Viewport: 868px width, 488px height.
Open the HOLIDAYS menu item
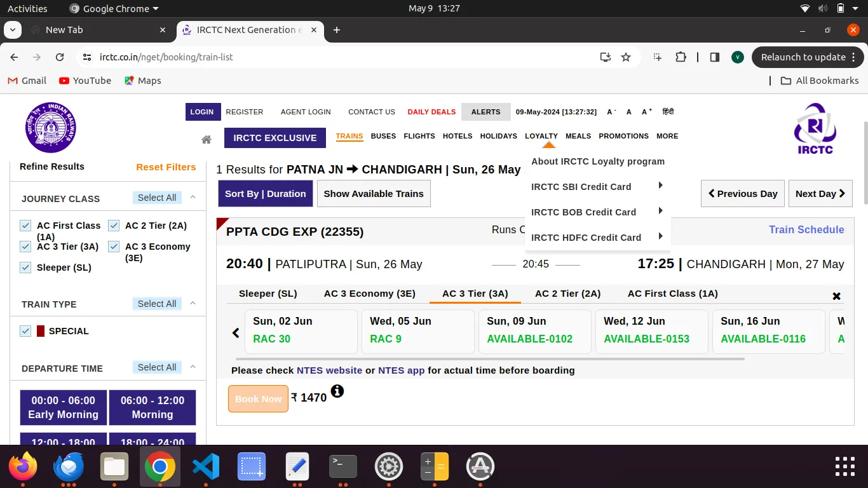498,136
